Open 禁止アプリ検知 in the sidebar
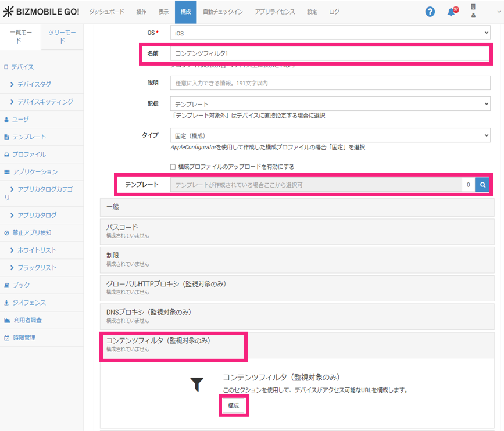The height and width of the screenshot is (431, 504). point(31,232)
